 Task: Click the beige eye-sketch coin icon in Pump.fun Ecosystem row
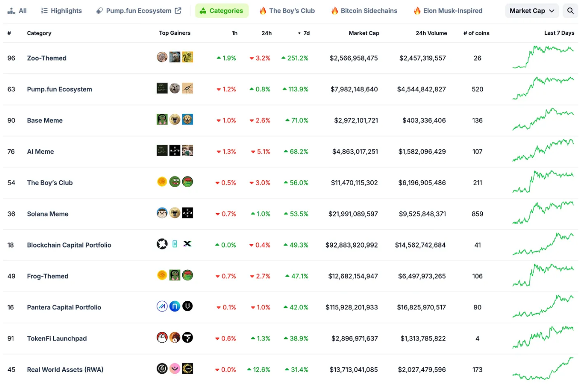(187, 88)
